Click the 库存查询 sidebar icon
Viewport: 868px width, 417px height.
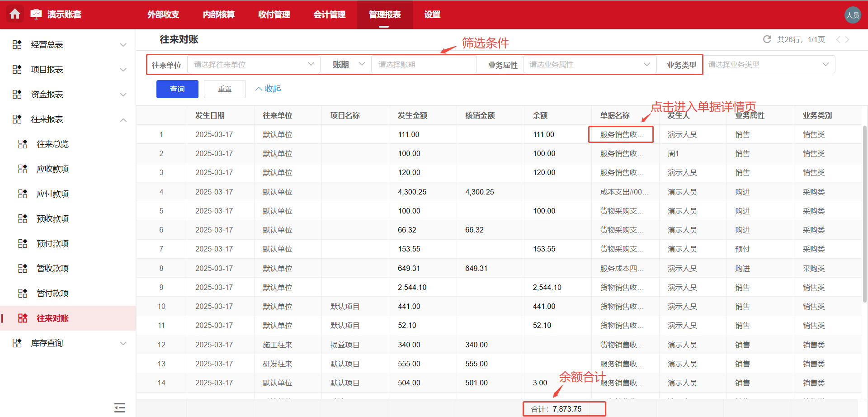pyautogui.click(x=17, y=343)
